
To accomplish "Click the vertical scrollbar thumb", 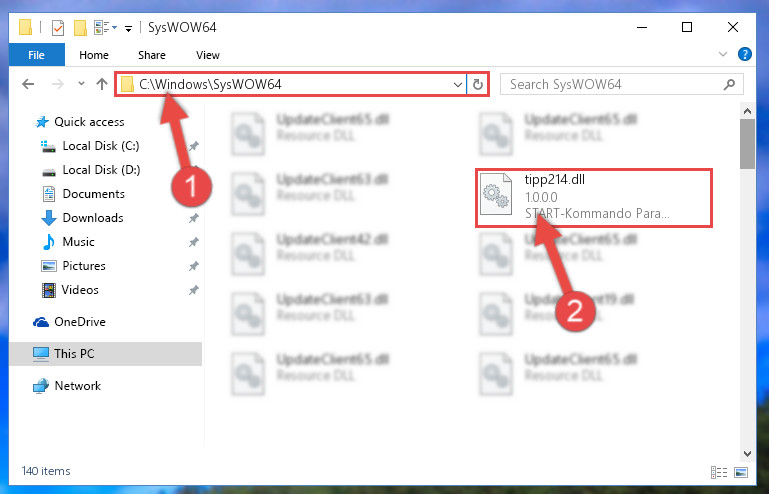I will coord(747,143).
